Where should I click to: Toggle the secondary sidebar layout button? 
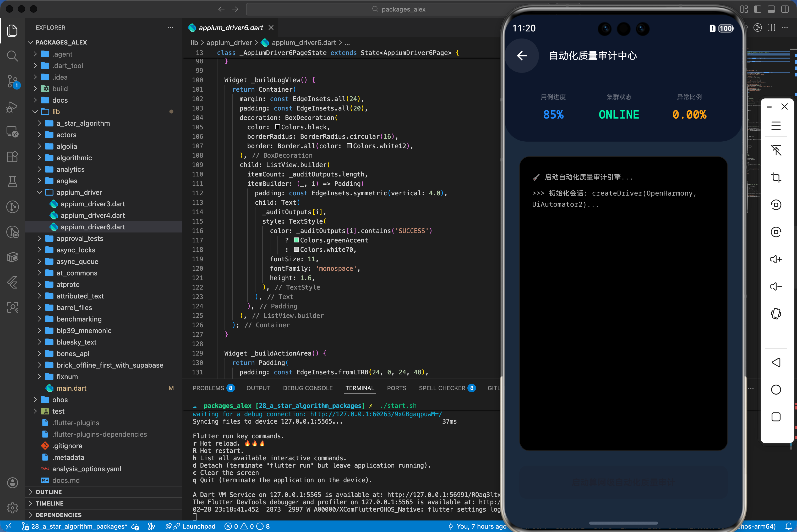point(784,9)
